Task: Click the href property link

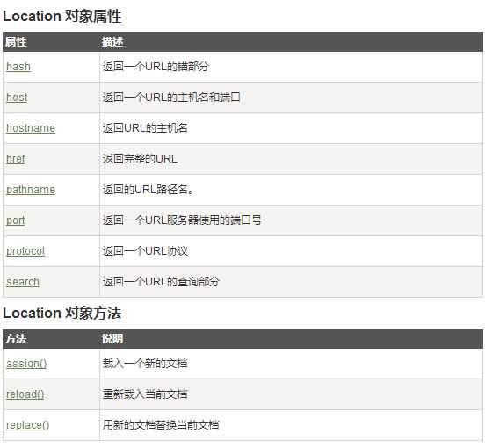Action: 16,159
